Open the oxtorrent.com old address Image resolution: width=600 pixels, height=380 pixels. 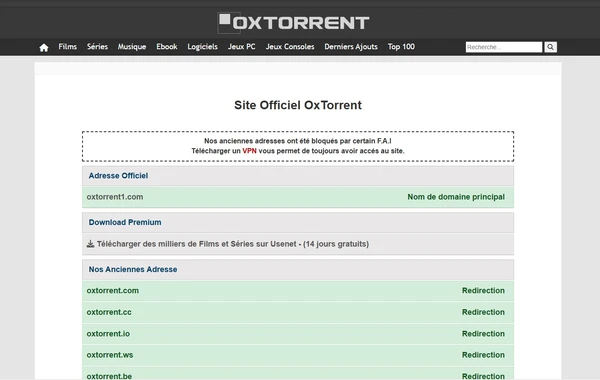(x=112, y=290)
